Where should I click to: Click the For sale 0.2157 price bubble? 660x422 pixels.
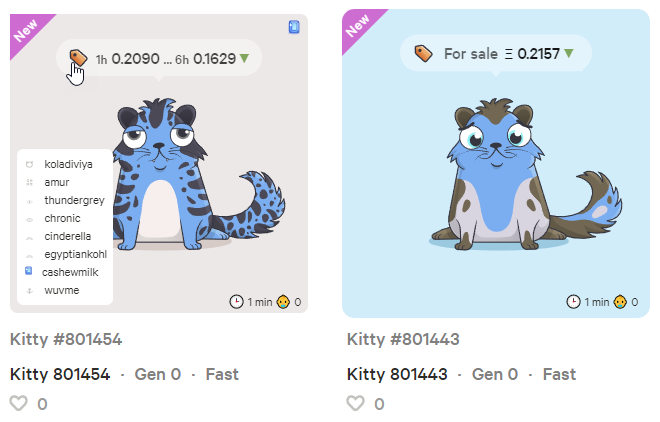click(495, 53)
